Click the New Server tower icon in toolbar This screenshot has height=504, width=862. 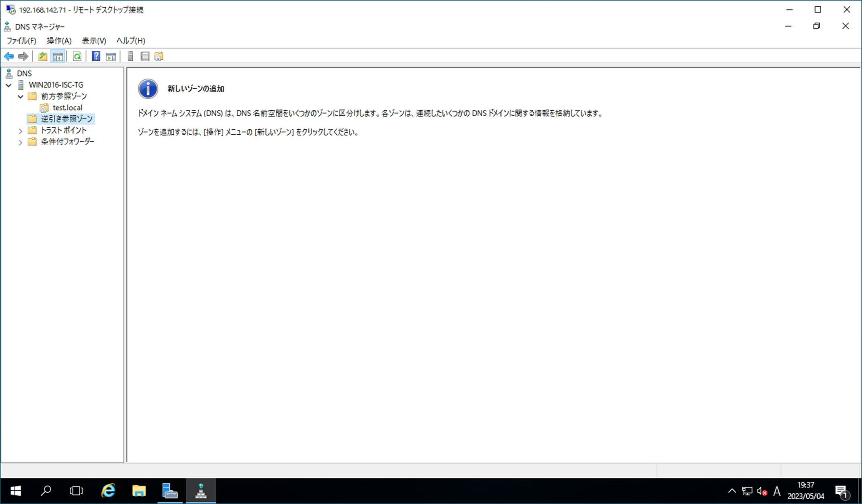[130, 56]
